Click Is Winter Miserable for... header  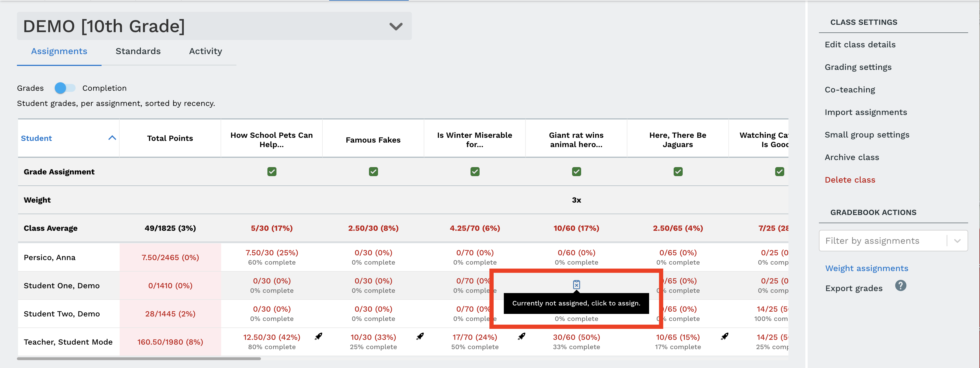474,139
